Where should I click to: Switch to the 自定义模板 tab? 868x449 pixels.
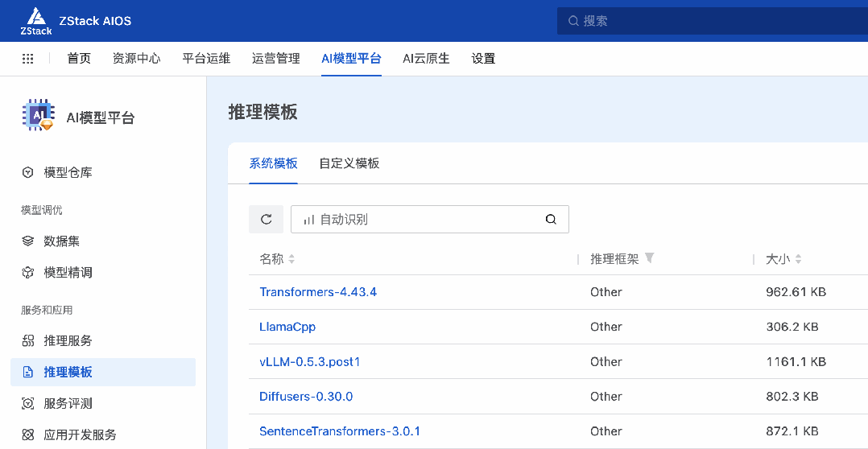click(349, 163)
